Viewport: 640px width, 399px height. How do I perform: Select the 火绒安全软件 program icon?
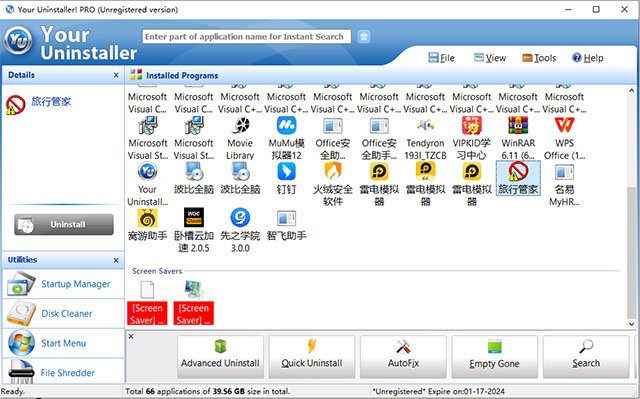tap(333, 172)
